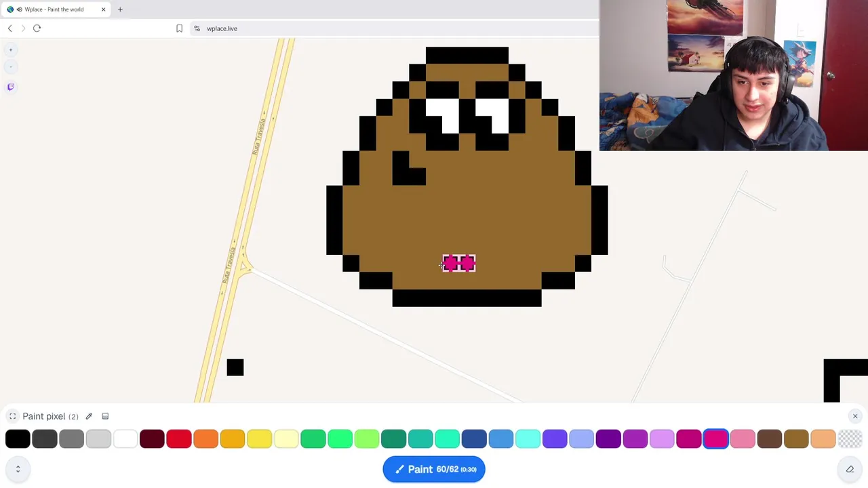Image resolution: width=868 pixels, height=488 pixels.
Task: Select the gold amber color swatch
Action: [233, 439]
